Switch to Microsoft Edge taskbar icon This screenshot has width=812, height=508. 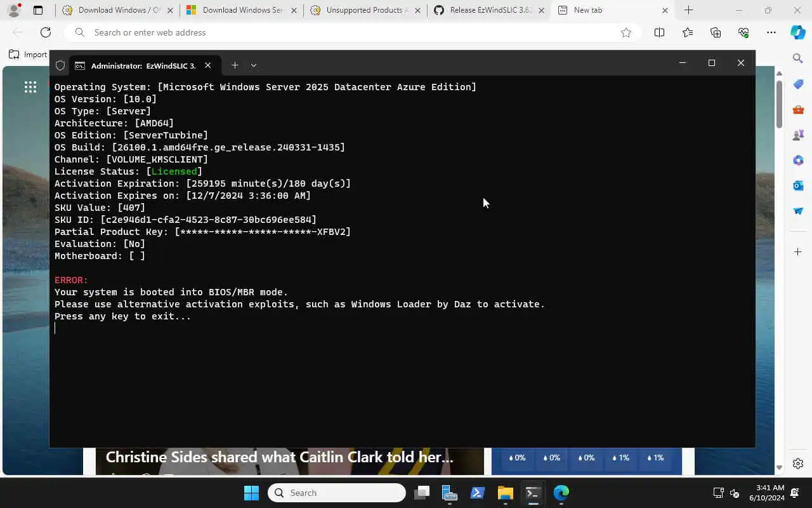click(561, 493)
